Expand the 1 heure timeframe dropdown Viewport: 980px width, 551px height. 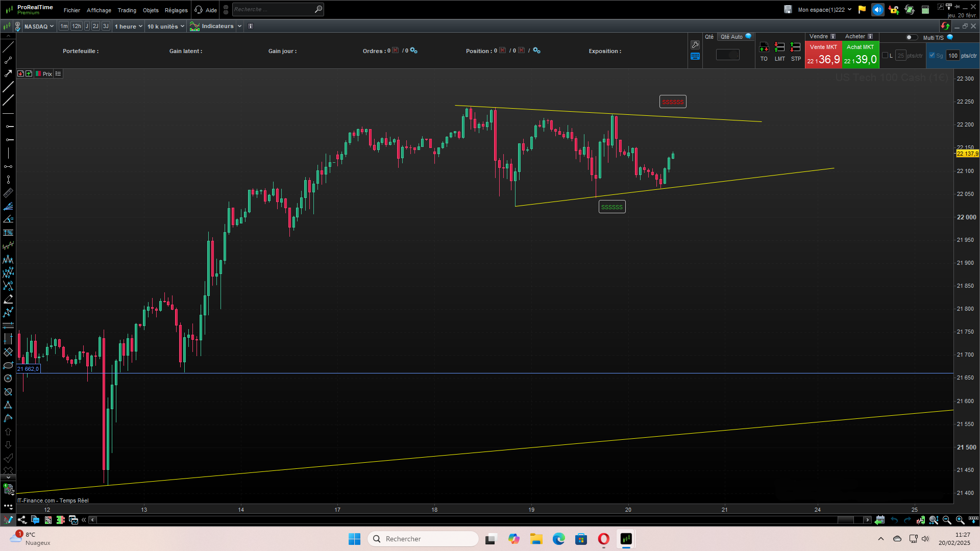tap(128, 27)
